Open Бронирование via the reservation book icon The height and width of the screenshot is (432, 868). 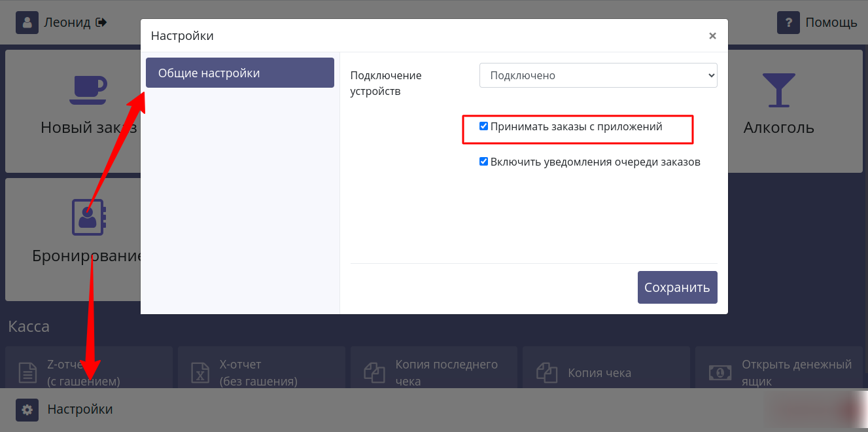[88, 217]
